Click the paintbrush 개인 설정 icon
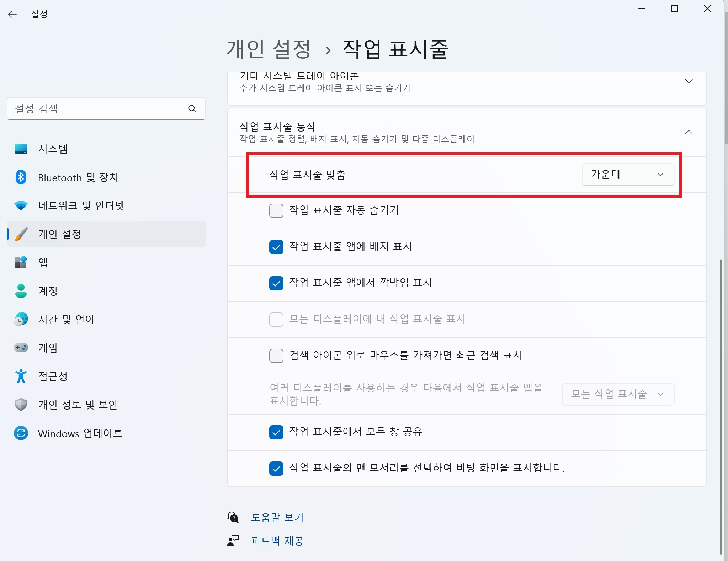 [x=21, y=234]
